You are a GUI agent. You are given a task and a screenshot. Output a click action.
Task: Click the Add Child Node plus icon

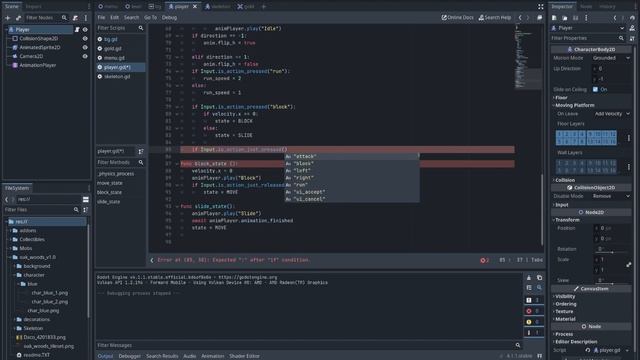7,18
